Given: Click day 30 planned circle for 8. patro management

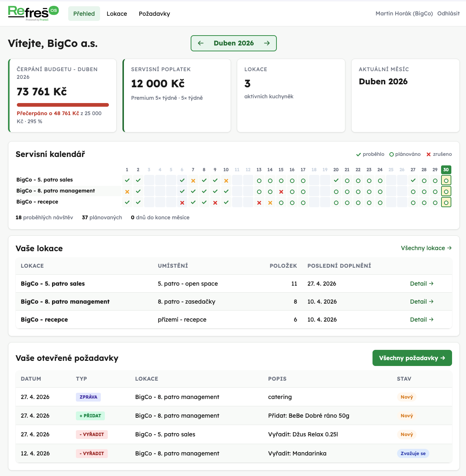Looking at the screenshot, I should click(446, 191).
